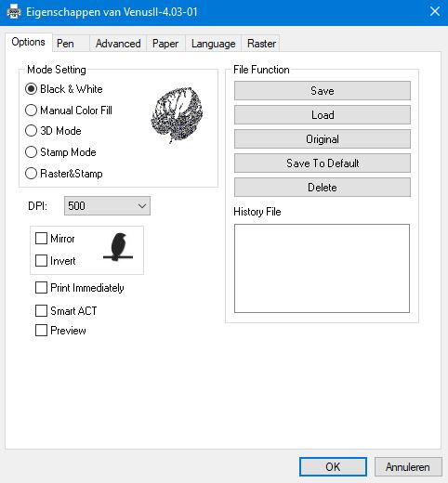Click Save To Default
This screenshot has height=483, width=448.
pyautogui.click(x=323, y=163)
